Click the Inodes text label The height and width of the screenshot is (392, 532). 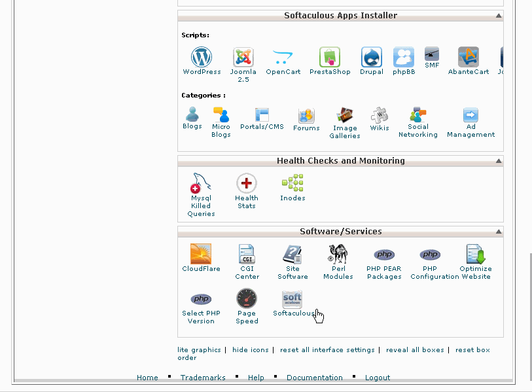(x=293, y=198)
